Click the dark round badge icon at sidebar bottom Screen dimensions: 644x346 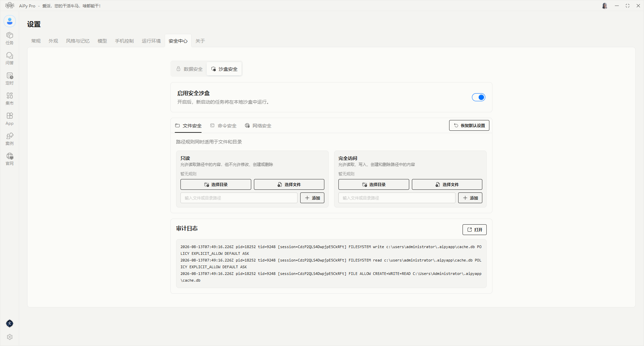point(10,323)
